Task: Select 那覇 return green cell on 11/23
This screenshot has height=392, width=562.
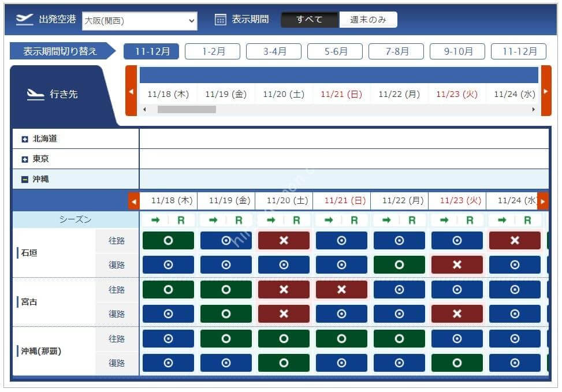Action: click(x=457, y=363)
